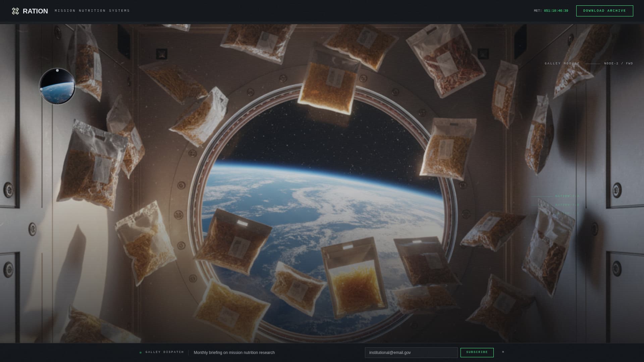Click the Download Archive button
Viewport: 644px width, 362px height.
(604, 11)
